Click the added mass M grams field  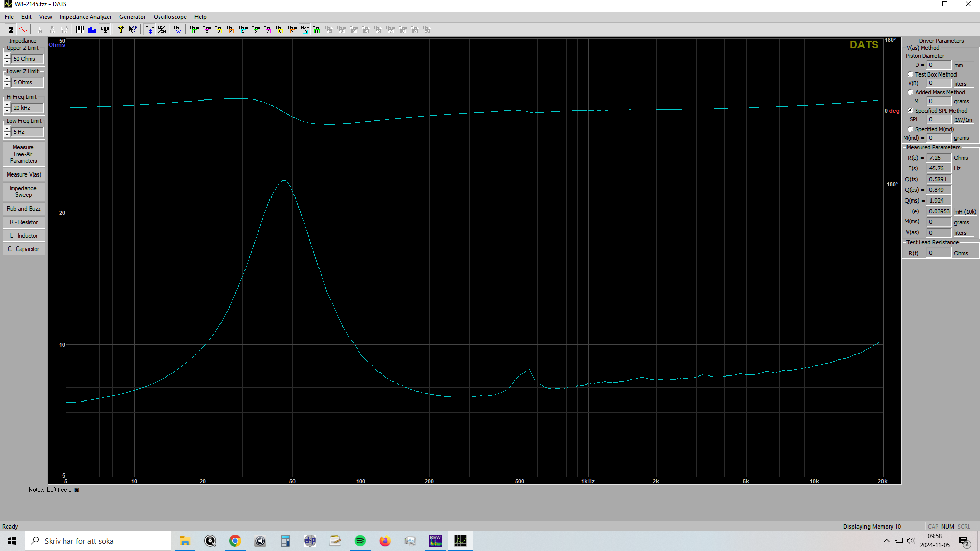[x=939, y=101]
